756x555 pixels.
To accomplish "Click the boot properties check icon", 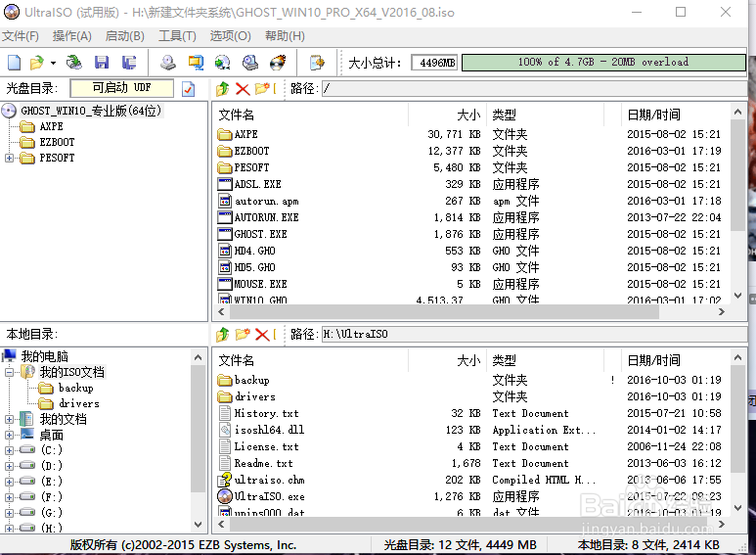I will coord(188,89).
